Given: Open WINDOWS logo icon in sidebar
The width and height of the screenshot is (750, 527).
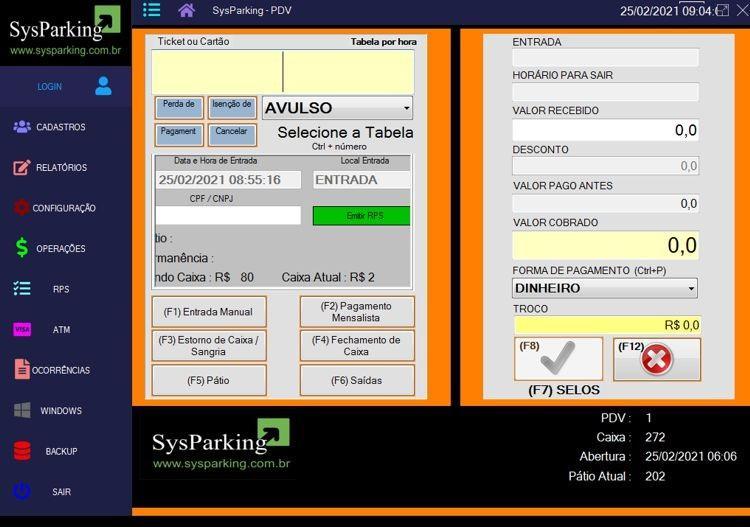Looking at the screenshot, I should 22,410.
